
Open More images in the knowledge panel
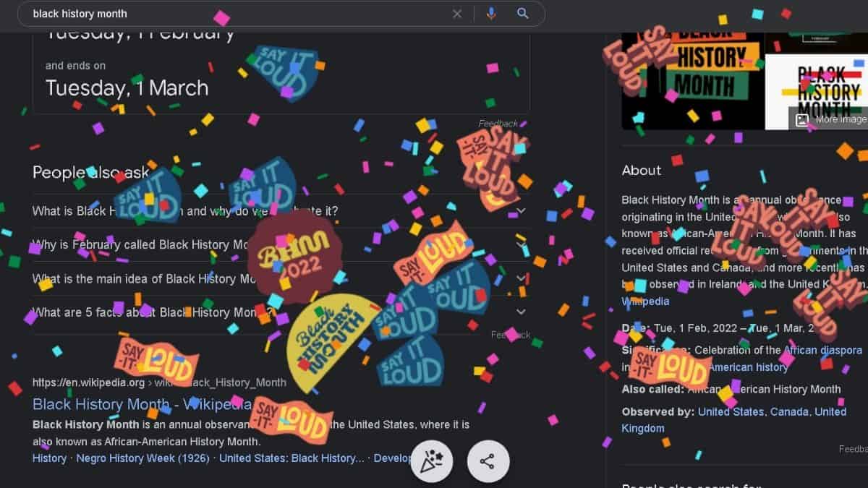[x=832, y=120]
